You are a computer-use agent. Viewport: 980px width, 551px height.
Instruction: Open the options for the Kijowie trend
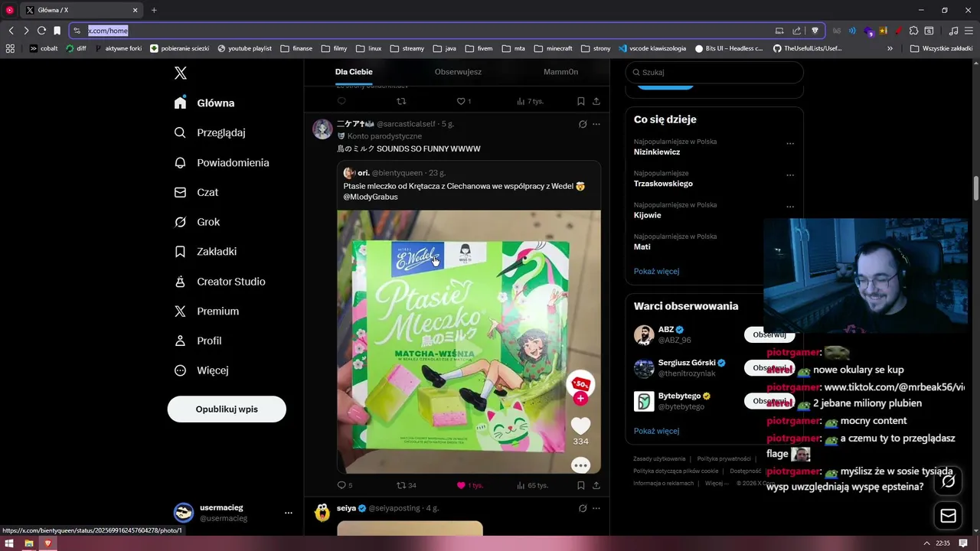(x=790, y=207)
